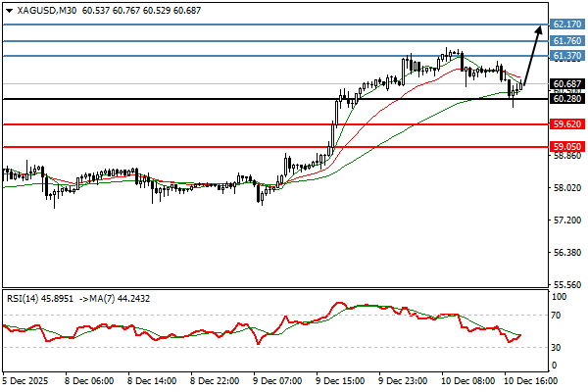Select the 9 Dec 15:00 time label
The image size is (588, 392).
[342, 379]
